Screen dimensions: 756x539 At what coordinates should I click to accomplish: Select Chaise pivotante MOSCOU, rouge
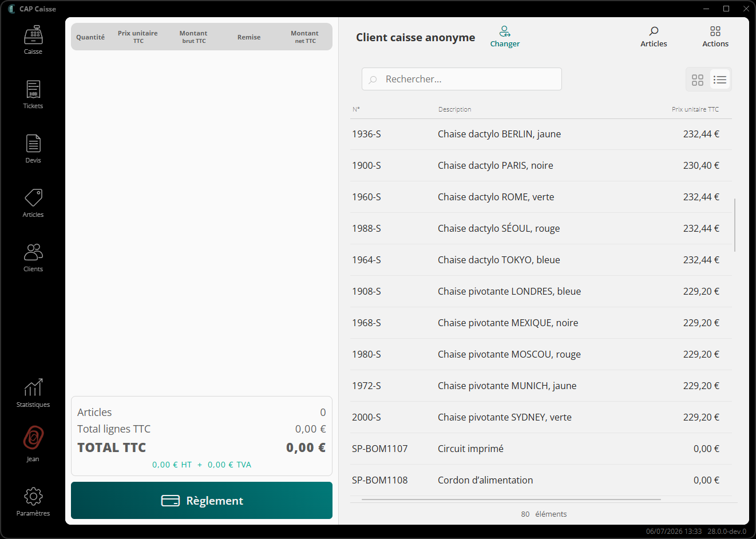[x=541, y=354]
